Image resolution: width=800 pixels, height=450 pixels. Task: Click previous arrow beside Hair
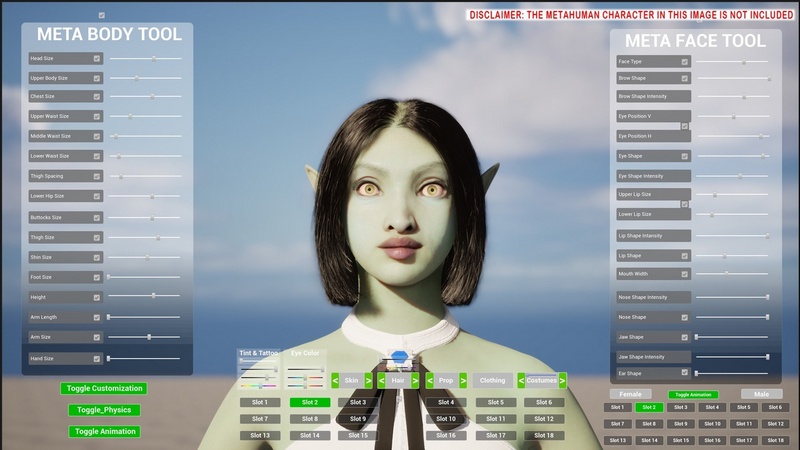(x=382, y=381)
